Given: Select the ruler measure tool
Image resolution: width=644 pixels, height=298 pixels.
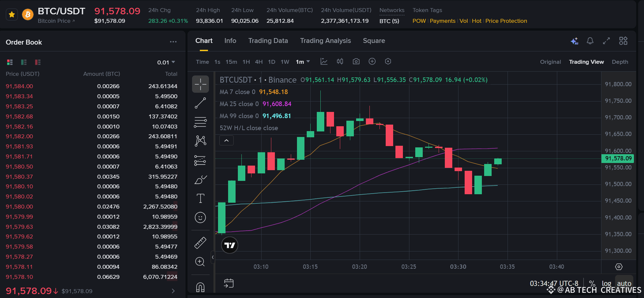Looking at the screenshot, I should pos(200,243).
